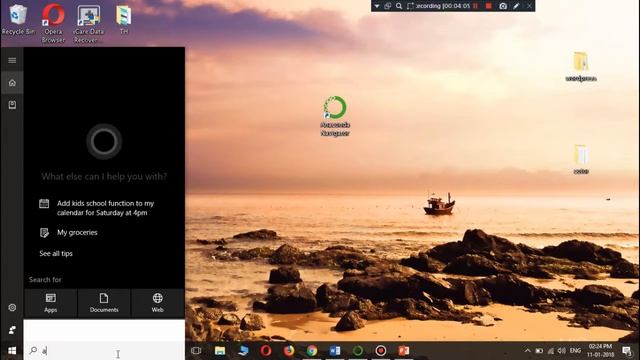Select the Anaconda Navigator desktop shortcut

[335, 116]
